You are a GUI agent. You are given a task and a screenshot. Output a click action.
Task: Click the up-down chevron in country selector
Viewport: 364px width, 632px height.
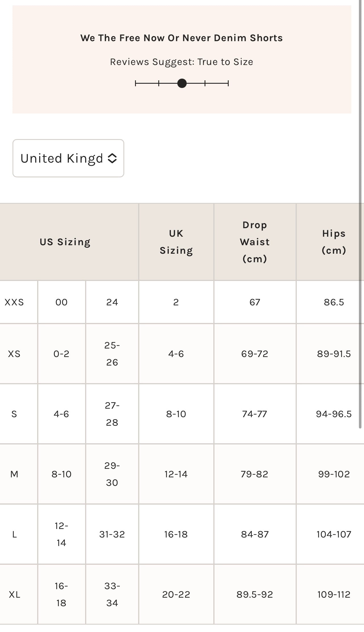(x=112, y=158)
